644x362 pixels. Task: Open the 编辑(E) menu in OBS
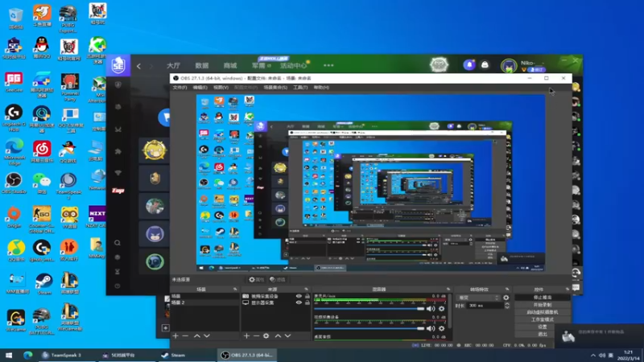[200, 88]
